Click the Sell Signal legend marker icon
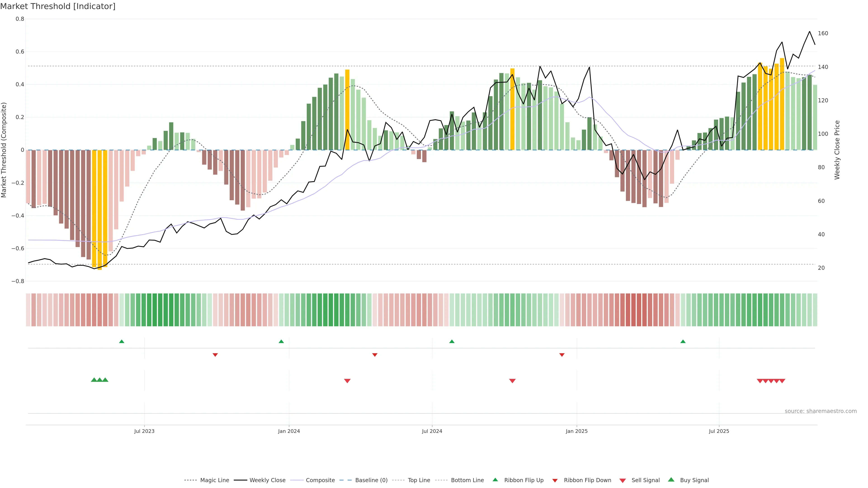Image resolution: width=868 pixels, height=488 pixels. pos(623,481)
